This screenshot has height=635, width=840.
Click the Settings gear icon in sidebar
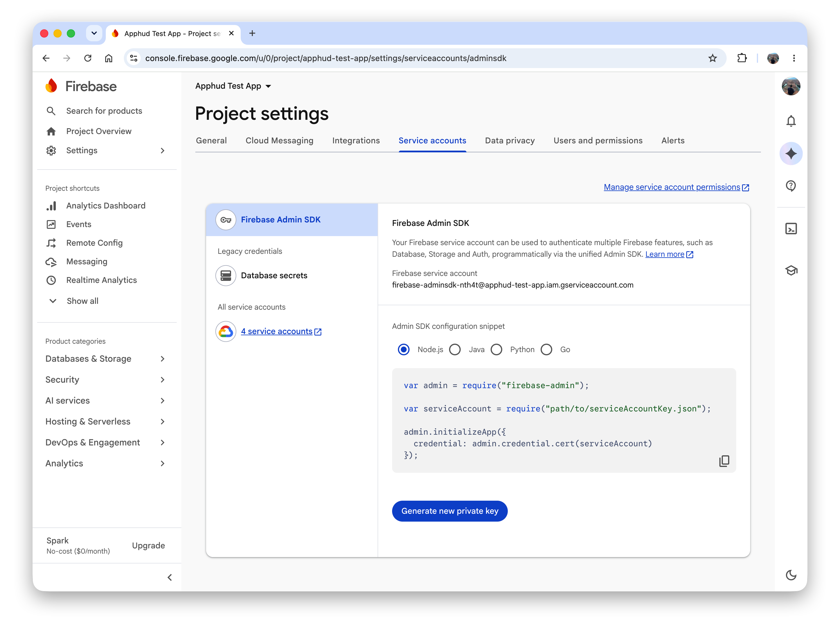51,151
